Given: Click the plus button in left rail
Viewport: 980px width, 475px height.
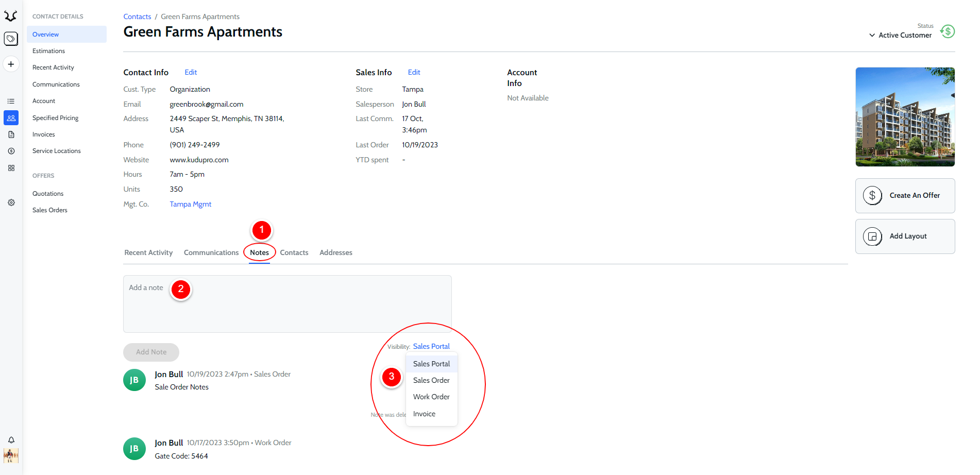Looking at the screenshot, I should 11,64.
